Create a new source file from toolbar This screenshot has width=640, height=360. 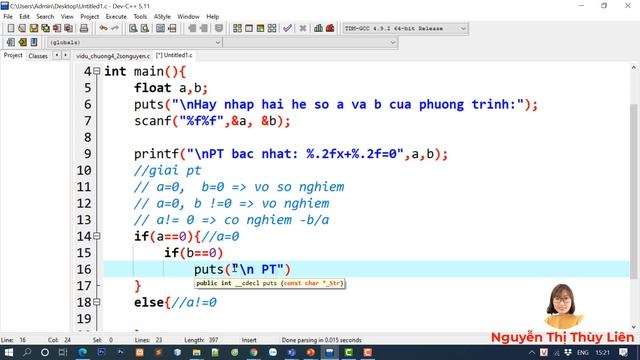(x=11, y=28)
